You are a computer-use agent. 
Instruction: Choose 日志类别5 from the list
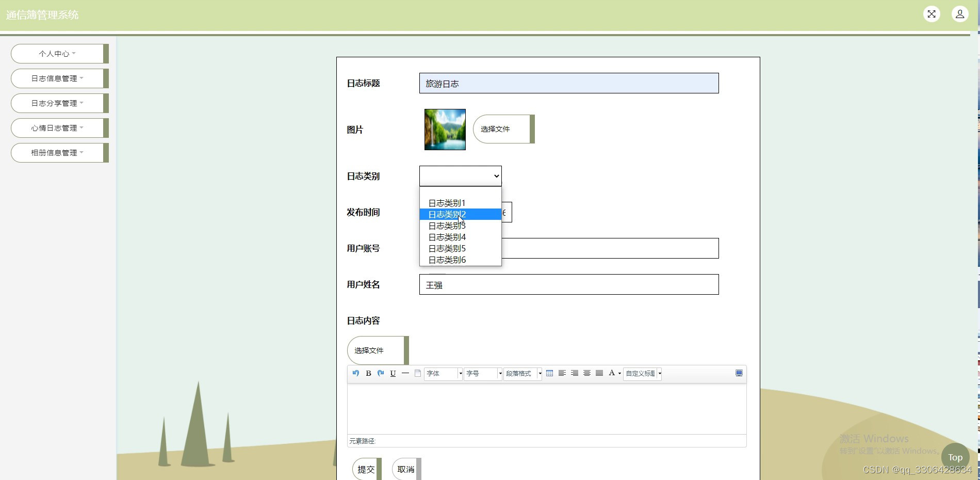461,248
